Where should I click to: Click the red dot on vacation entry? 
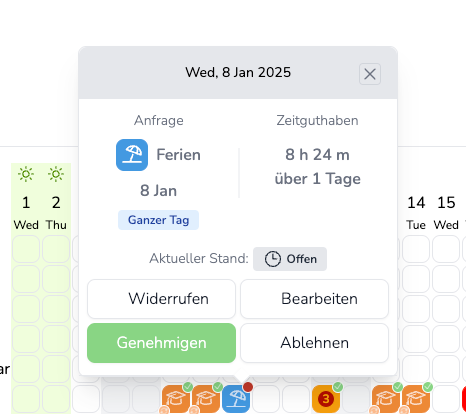pyautogui.click(x=248, y=387)
